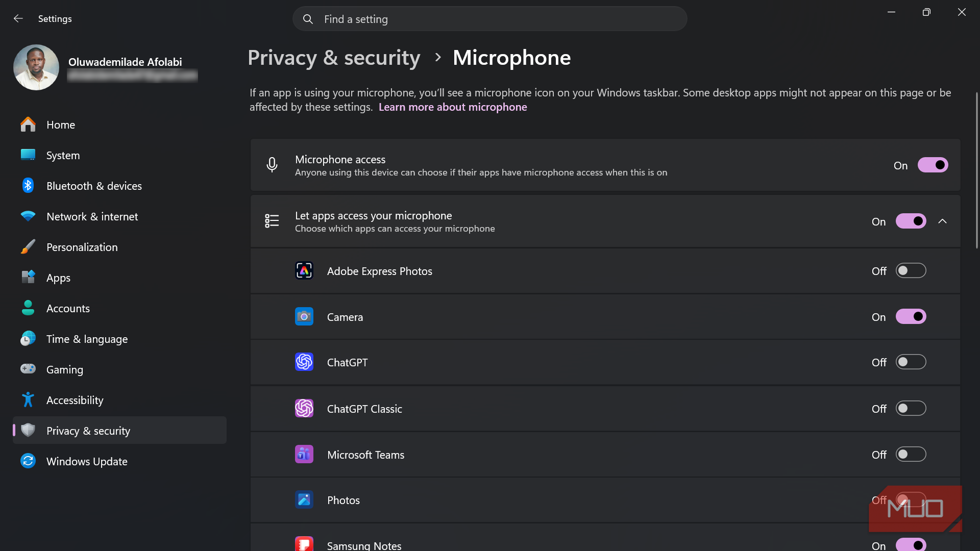Click the Home house icon
The image size is (980, 551).
pyautogui.click(x=28, y=124)
